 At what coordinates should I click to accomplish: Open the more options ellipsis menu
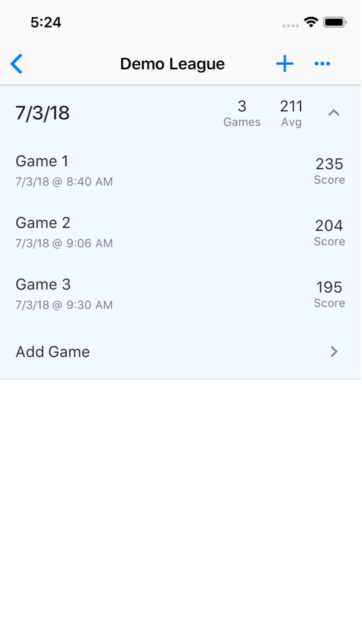[322, 64]
